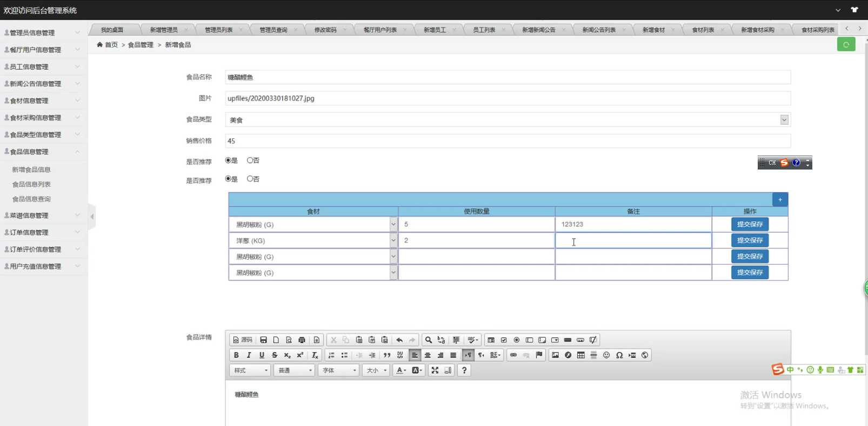Screen dimensions: 868x426
Task: Click the Insert Table icon in editor
Action: (581, 355)
